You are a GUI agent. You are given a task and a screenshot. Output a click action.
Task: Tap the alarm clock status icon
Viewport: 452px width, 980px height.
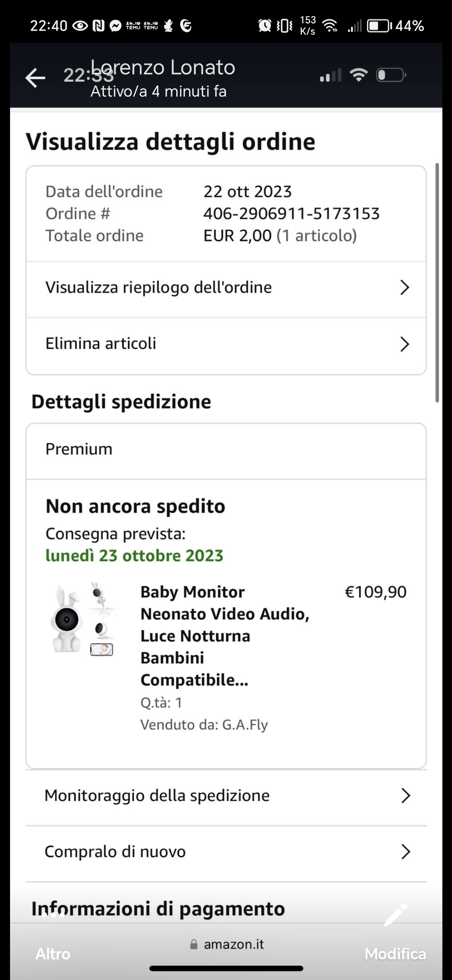pyautogui.click(x=265, y=26)
